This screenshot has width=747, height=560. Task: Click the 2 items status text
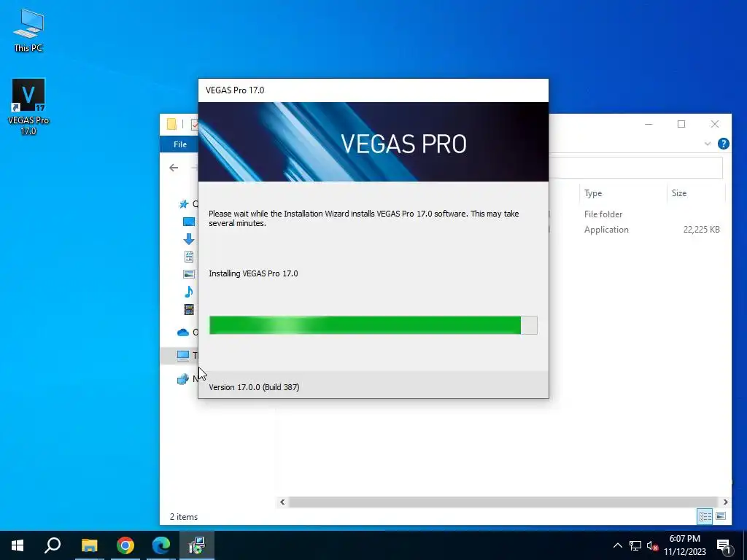[x=184, y=517]
